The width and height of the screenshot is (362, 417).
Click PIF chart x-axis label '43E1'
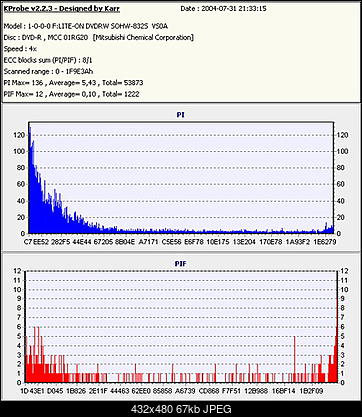[37, 391]
